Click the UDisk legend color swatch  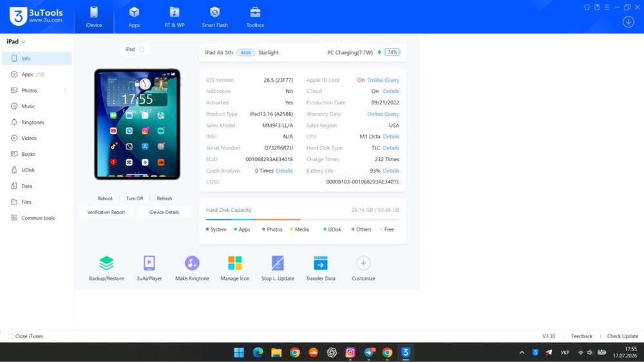coord(325,229)
